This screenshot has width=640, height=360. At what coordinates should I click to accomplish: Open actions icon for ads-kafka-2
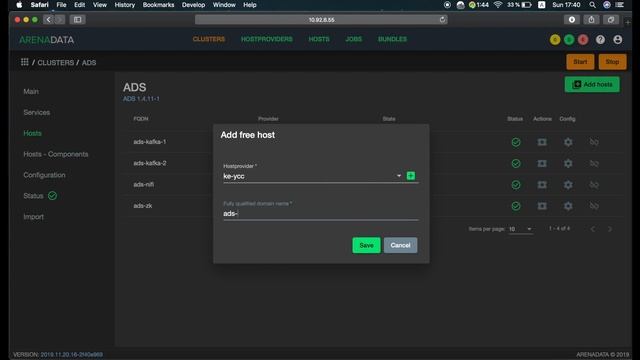coord(542,163)
